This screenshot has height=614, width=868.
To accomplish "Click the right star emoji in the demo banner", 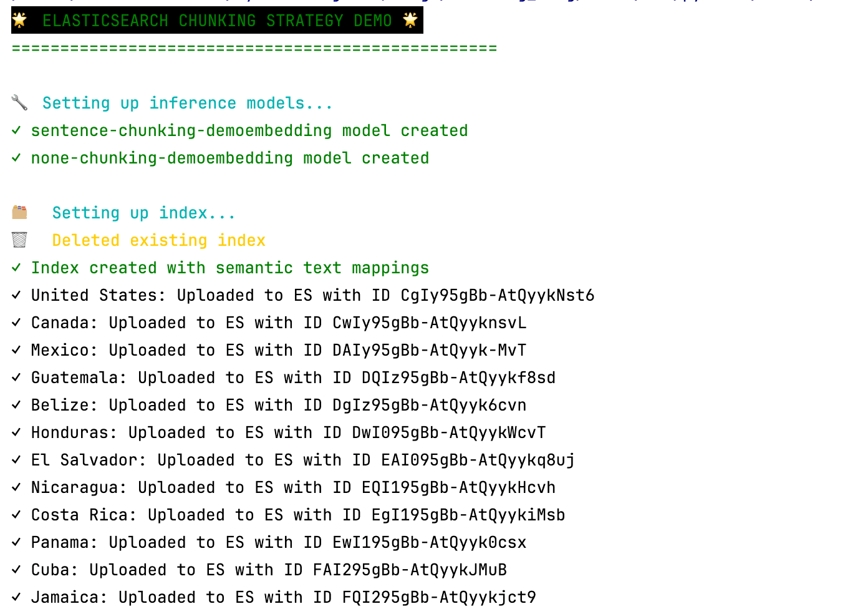I will (410, 19).
